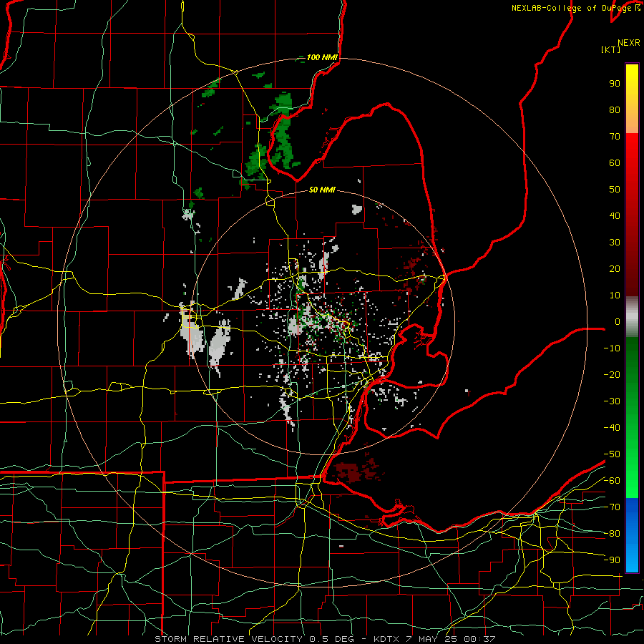This screenshot has height=644, width=644.
Task: Click the green band of the color bar
Action: pos(632,417)
